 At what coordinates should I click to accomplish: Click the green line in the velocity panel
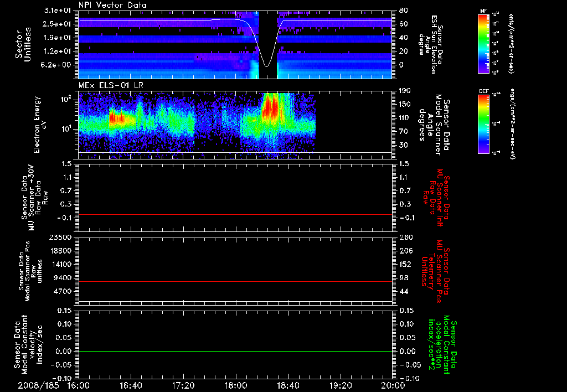pos(235,351)
